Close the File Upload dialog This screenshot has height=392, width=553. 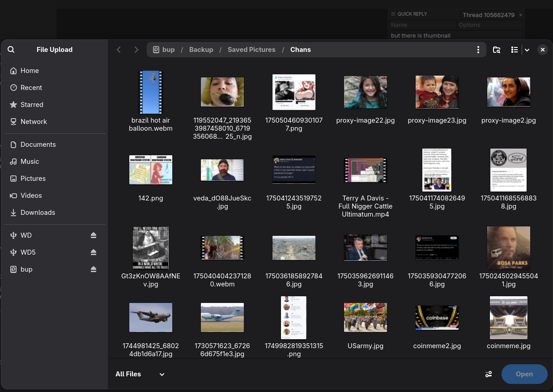tap(542, 50)
